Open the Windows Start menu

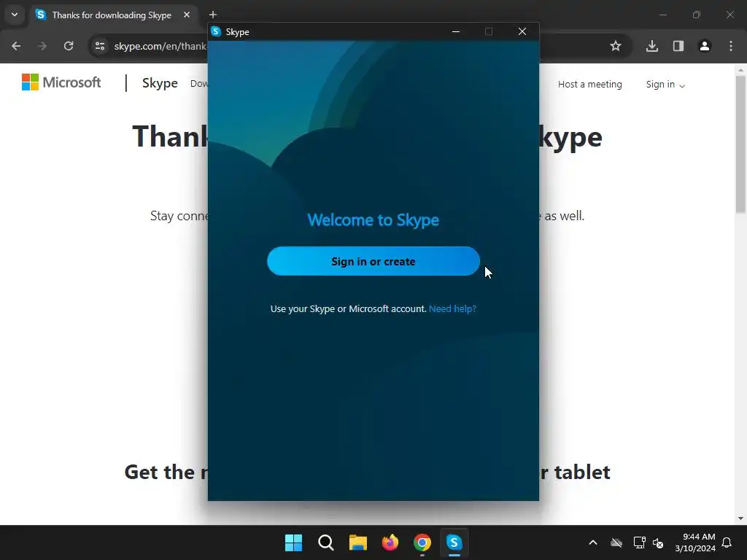(x=293, y=542)
